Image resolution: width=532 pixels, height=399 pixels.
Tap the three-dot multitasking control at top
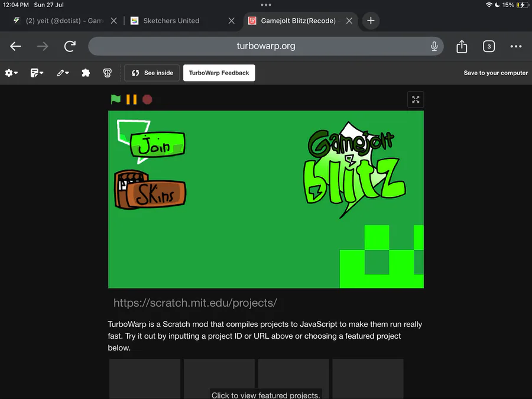(266, 5)
